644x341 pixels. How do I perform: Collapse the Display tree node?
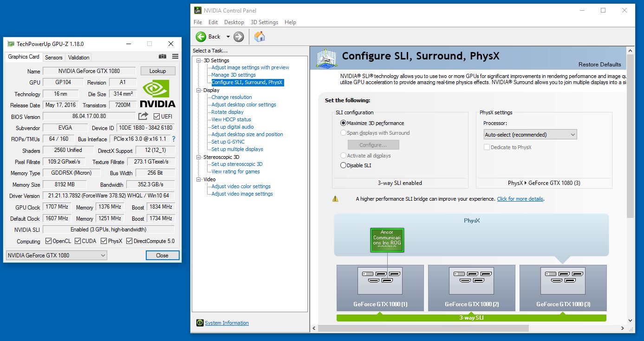[x=199, y=90]
